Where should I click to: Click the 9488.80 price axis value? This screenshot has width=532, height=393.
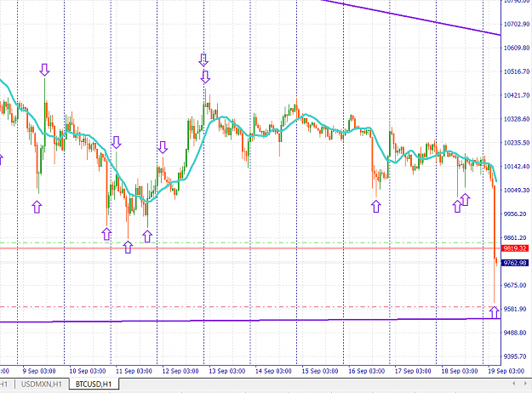click(517, 333)
